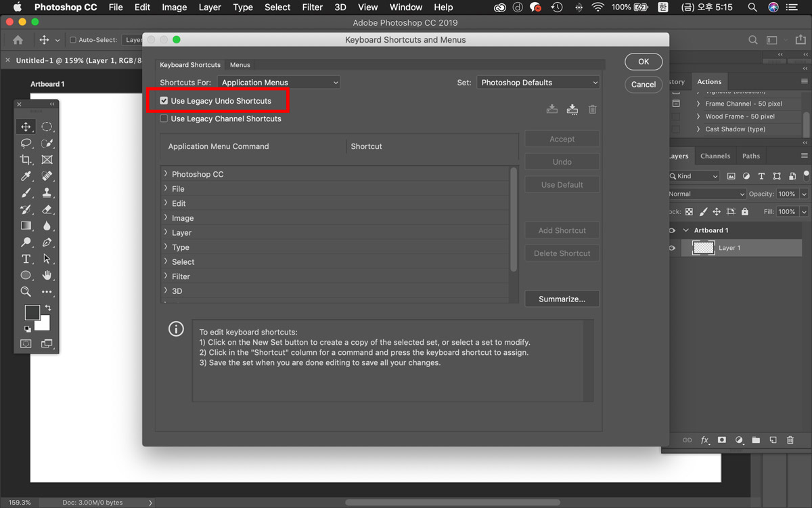Select the Eraser tool
Viewport: 812px width, 508px height.
[x=47, y=209]
